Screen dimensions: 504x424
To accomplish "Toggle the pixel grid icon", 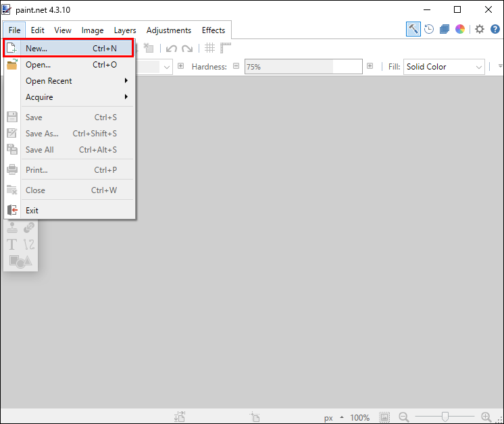I will click(x=209, y=48).
